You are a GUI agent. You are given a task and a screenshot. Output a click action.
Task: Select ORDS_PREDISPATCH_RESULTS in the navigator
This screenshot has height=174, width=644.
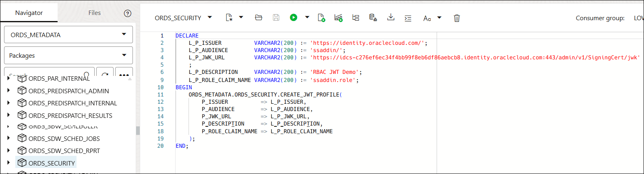[70, 115]
